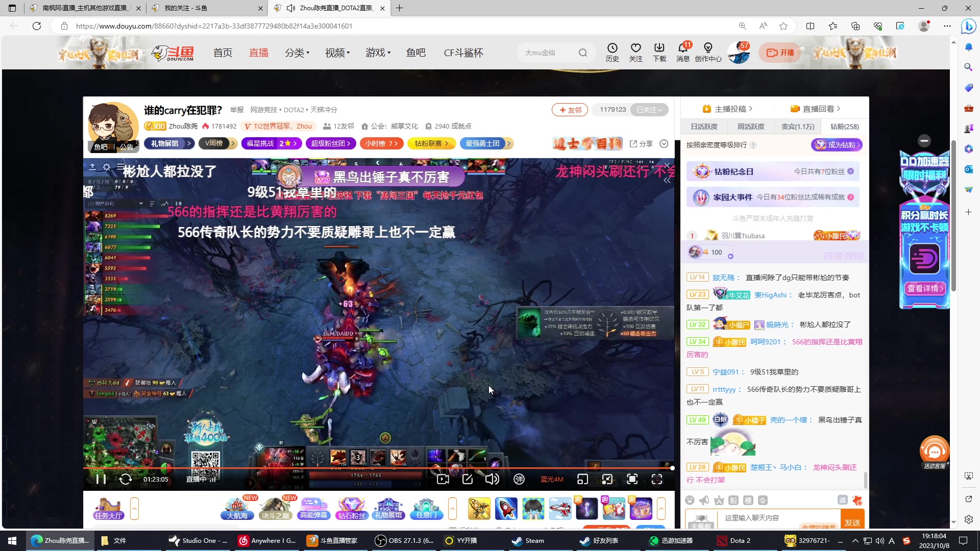Image resolution: width=980 pixels, height=551 pixels.
Task: Enable picture-in-picture mini player
Action: (582, 479)
